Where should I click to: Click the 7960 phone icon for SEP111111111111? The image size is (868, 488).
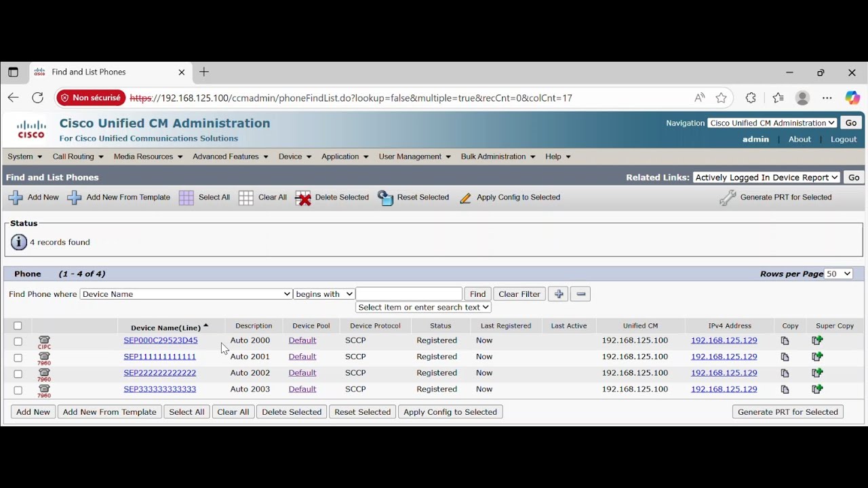point(44,358)
